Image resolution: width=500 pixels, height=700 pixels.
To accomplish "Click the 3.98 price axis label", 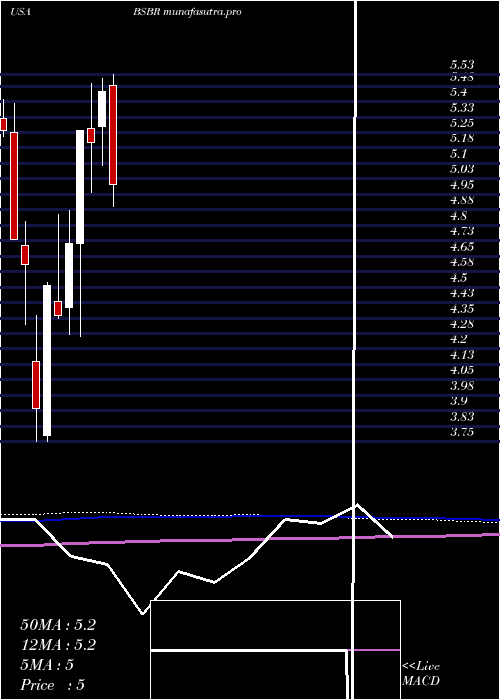I will [462, 385].
